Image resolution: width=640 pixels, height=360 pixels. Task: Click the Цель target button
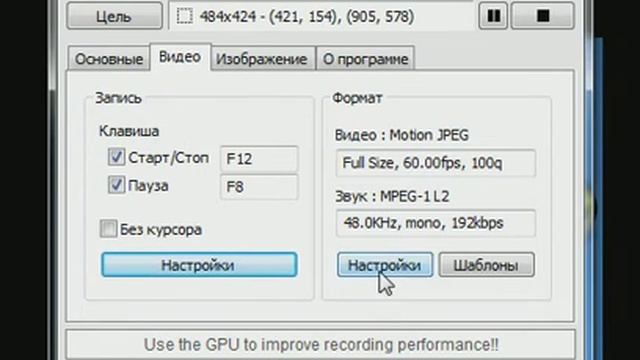coord(114,16)
